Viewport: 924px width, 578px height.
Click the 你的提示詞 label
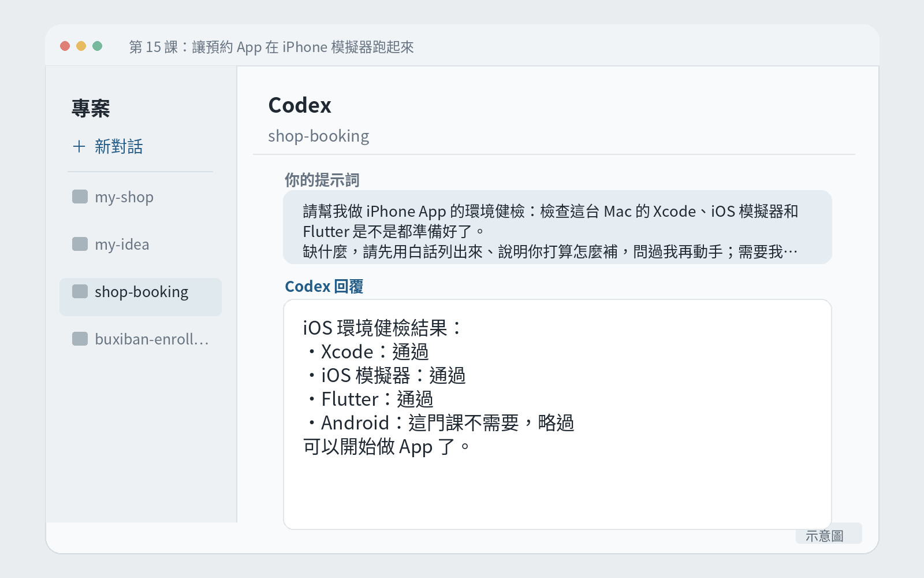(322, 180)
